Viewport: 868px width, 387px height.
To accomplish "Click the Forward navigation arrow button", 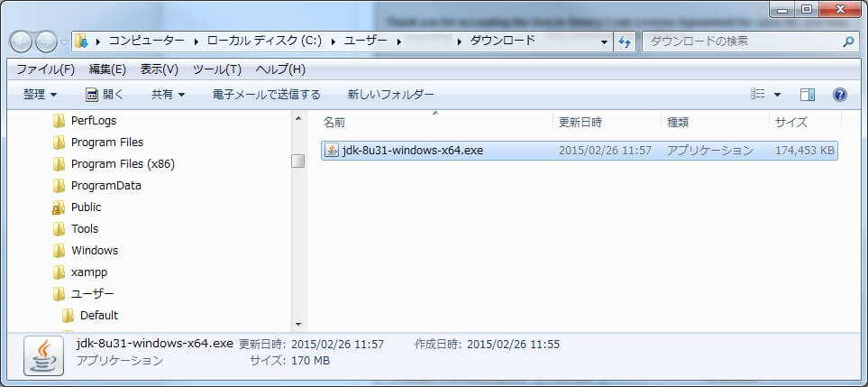I will coord(46,41).
